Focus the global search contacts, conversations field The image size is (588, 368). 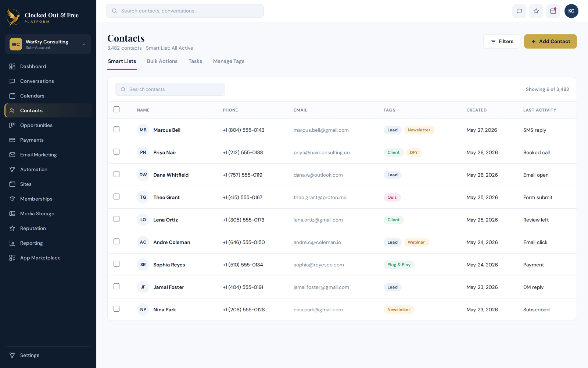[185, 11]
